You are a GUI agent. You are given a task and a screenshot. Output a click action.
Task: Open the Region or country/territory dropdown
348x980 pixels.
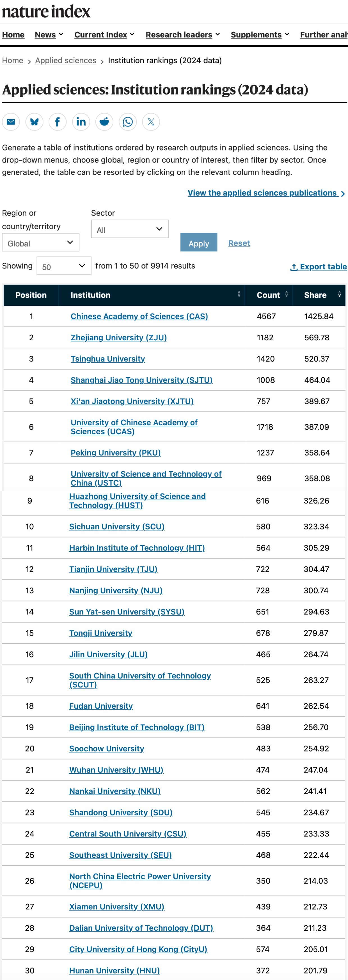click(x=41, y=243)
